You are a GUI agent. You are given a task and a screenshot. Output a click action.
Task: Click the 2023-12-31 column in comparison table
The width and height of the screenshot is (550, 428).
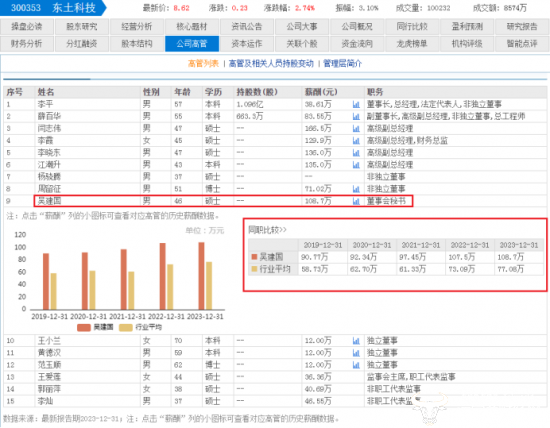[519, 245]
